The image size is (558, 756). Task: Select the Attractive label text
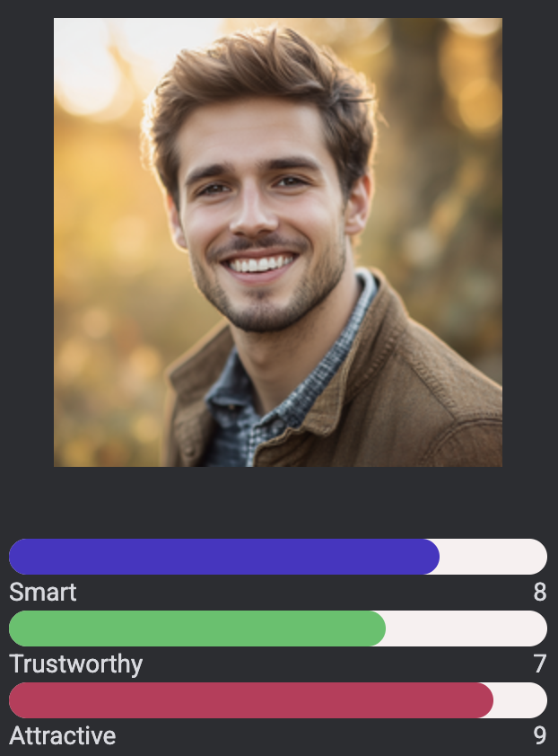point(63,735)
